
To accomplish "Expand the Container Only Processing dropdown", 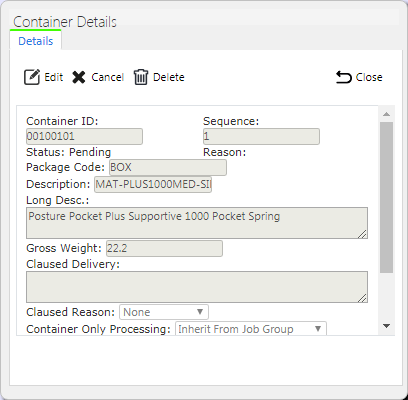I will pyautogui.click(x=251, y=329).
